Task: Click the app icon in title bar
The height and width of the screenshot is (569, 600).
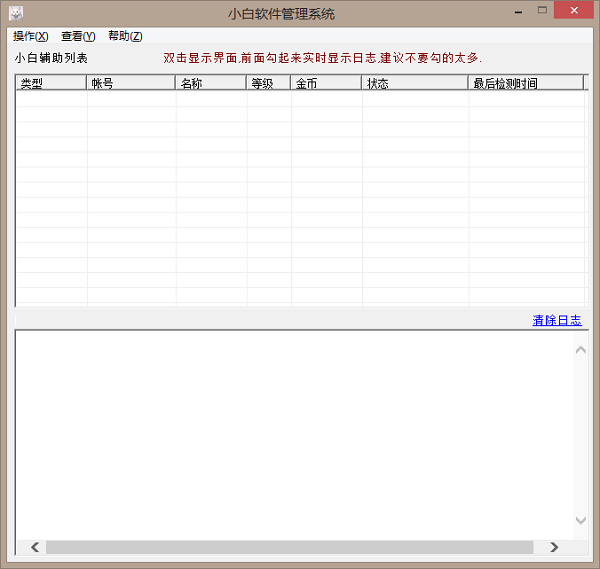Action: point(16,13)
